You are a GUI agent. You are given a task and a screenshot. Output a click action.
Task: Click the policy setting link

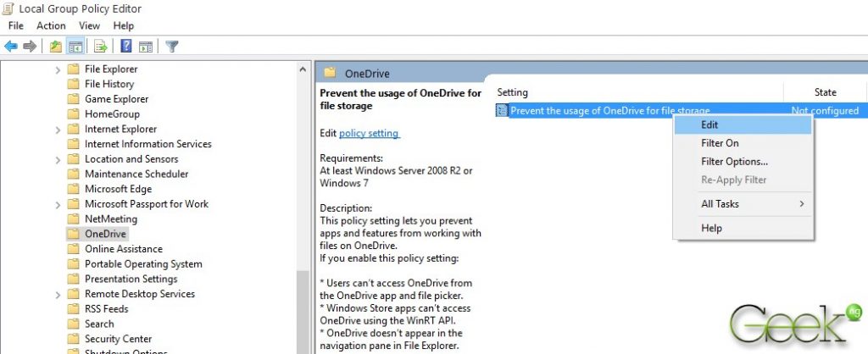(369, 133)
